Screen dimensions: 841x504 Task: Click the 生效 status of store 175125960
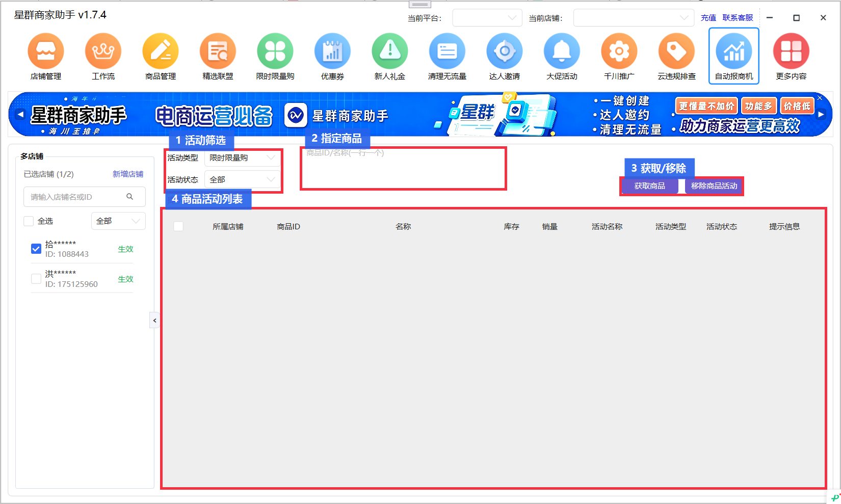point(125,279)
